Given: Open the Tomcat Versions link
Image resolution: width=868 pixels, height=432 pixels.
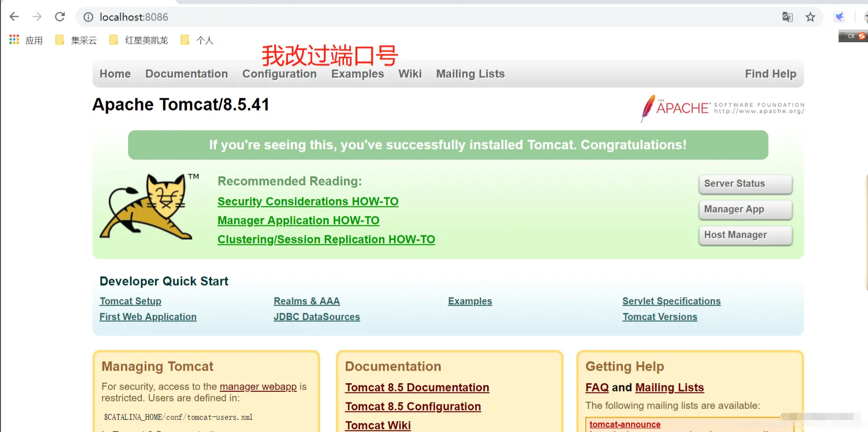Looking at the screenshot, I should [x=660, y=317].
